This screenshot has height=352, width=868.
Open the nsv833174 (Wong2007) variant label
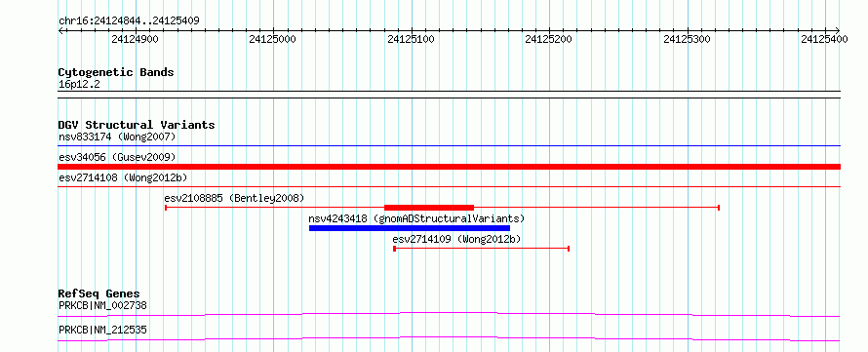(117, 137)
